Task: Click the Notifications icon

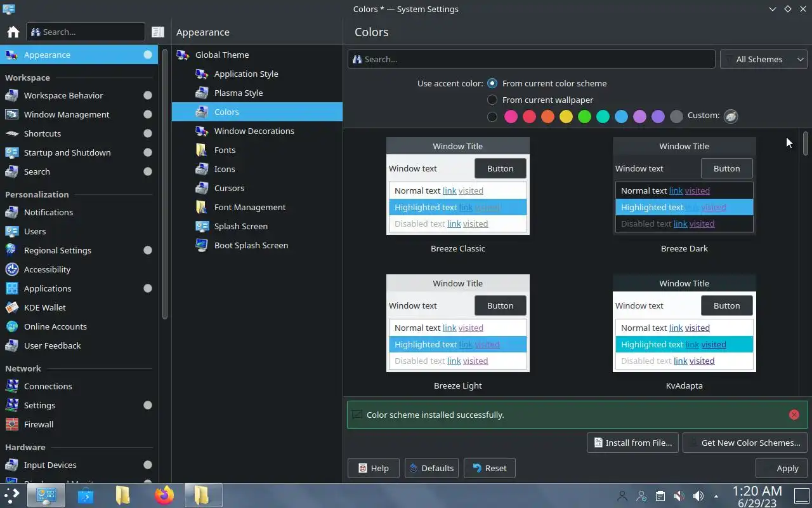Action: coord(11,212)
